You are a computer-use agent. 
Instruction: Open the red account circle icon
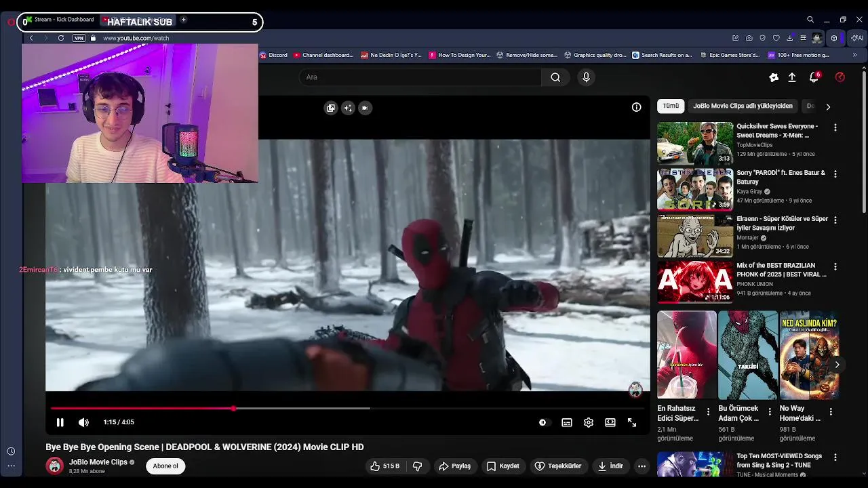point(840,77)
